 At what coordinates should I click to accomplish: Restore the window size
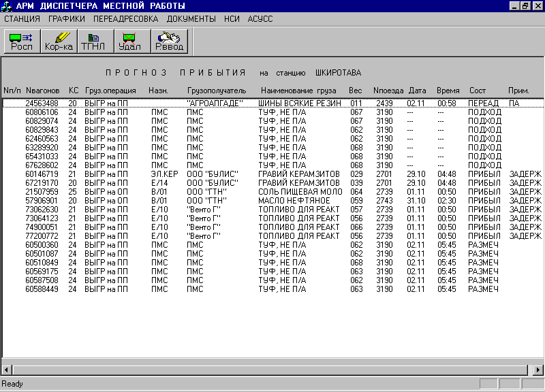click(x=525, y=6)
